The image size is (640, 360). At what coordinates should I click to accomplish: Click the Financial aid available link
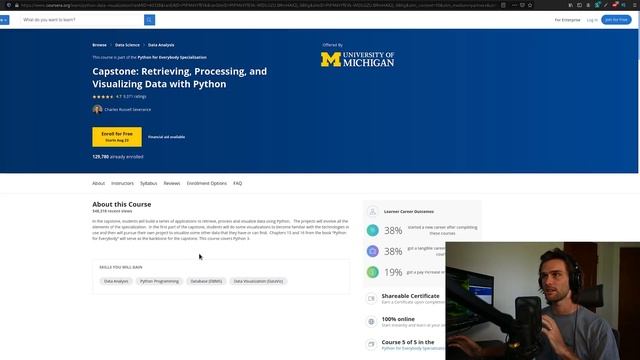click(x=166, y=137)
